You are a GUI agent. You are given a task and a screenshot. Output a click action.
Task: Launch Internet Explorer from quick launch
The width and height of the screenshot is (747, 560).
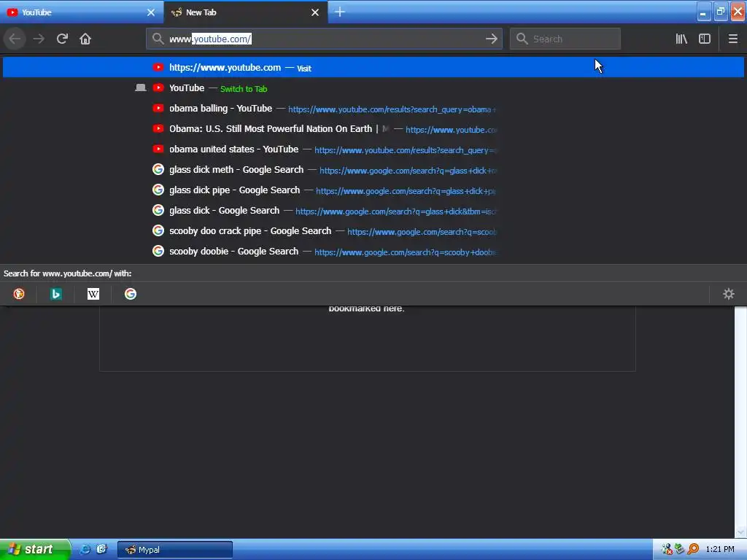click(85, 550)
